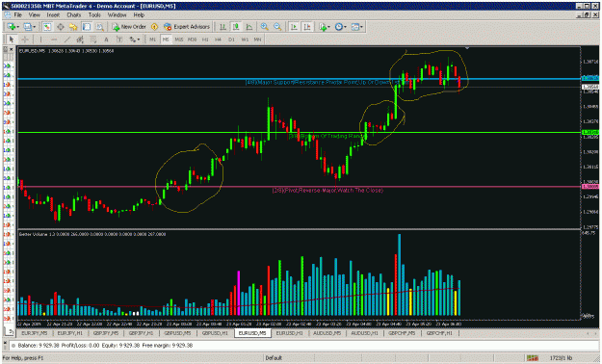This screenshot has width=602, height=364.
Task: Toggle the Market Watch window
Action: [x=47, y=27]
